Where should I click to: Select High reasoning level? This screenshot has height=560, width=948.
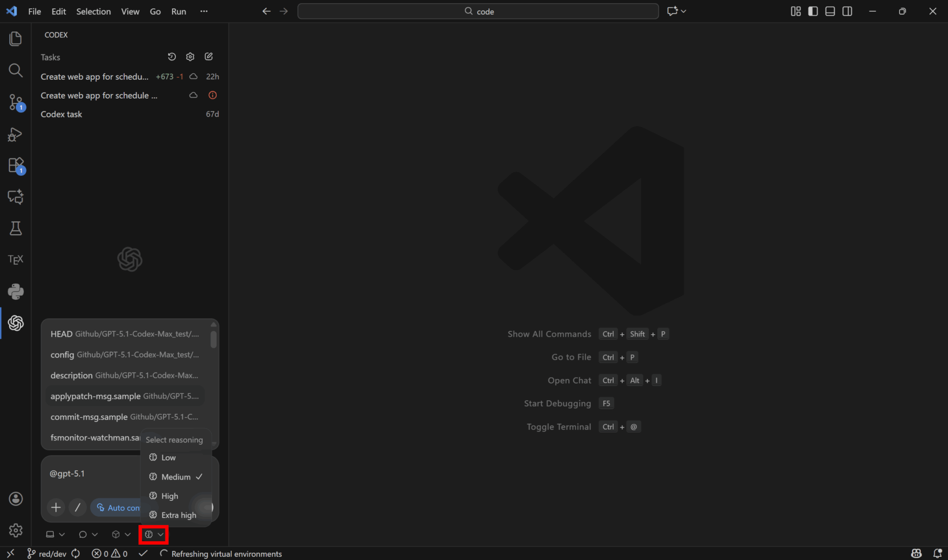[169, 496]
